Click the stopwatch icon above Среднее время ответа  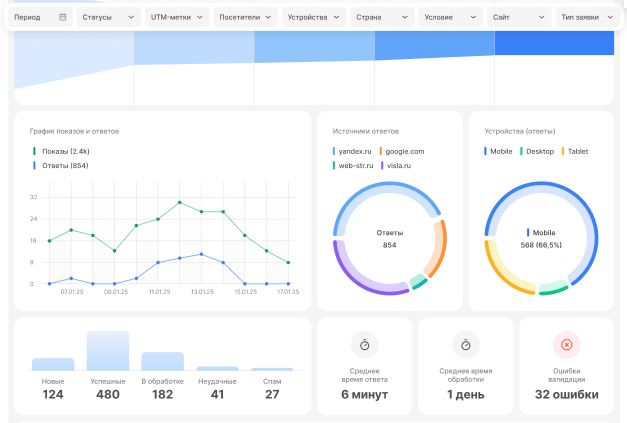[x=364, y=345]
